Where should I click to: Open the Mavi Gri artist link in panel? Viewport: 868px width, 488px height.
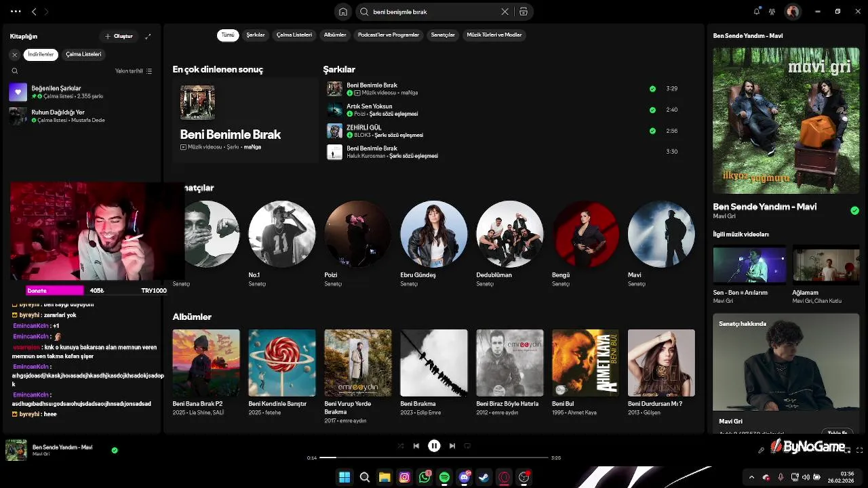[x=724, y=216]
